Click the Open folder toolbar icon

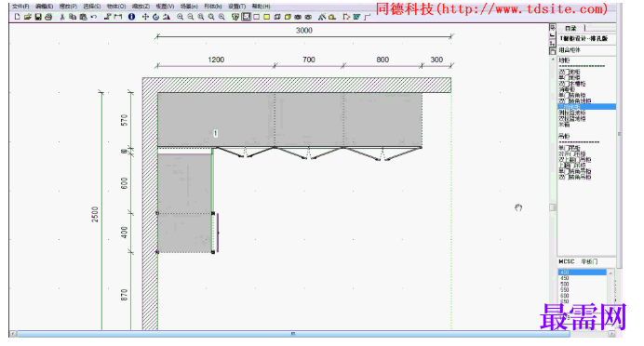(x=28, y=17)
